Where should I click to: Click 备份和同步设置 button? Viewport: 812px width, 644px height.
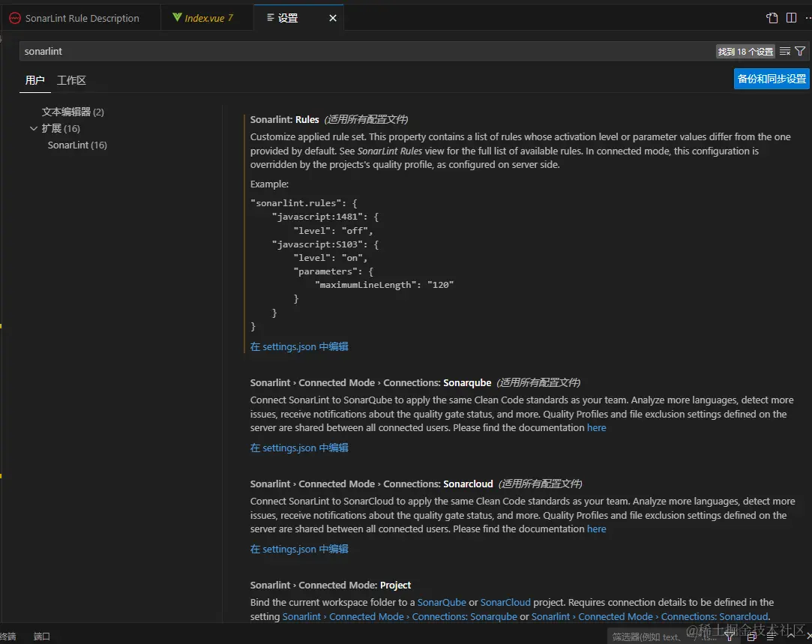772,79
